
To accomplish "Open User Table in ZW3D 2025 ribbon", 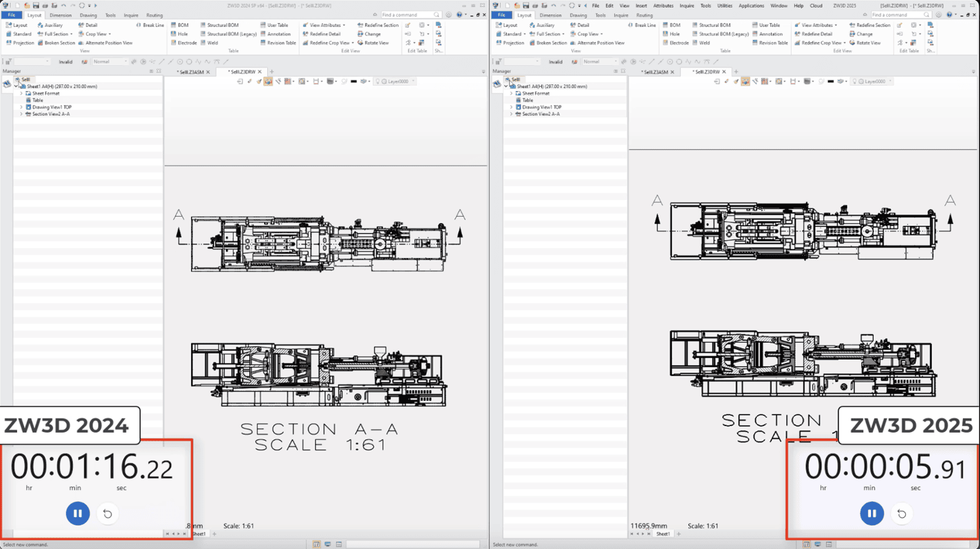I will click(x=766, y=25).
